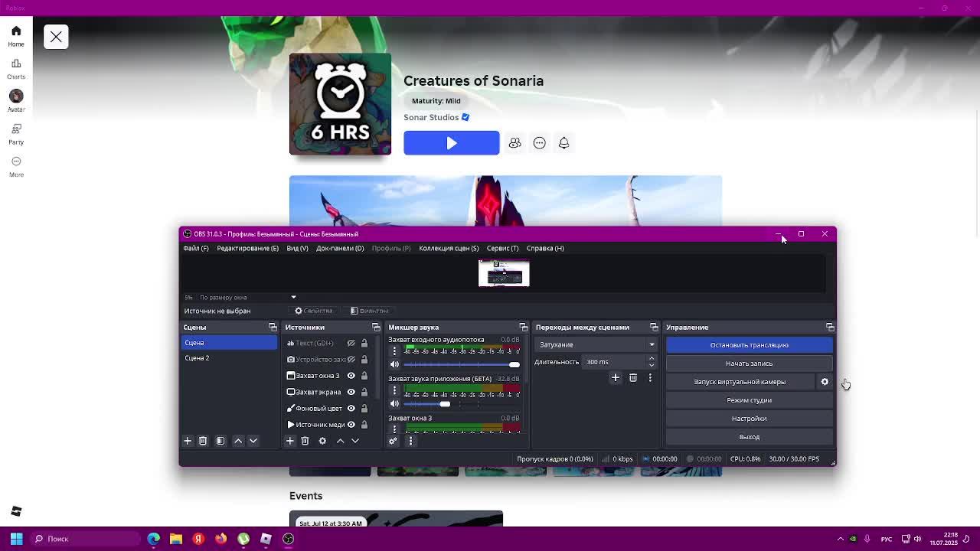Open transition properties three-dot icon
Screen dimensions: 980x551
tap(650, 377)
